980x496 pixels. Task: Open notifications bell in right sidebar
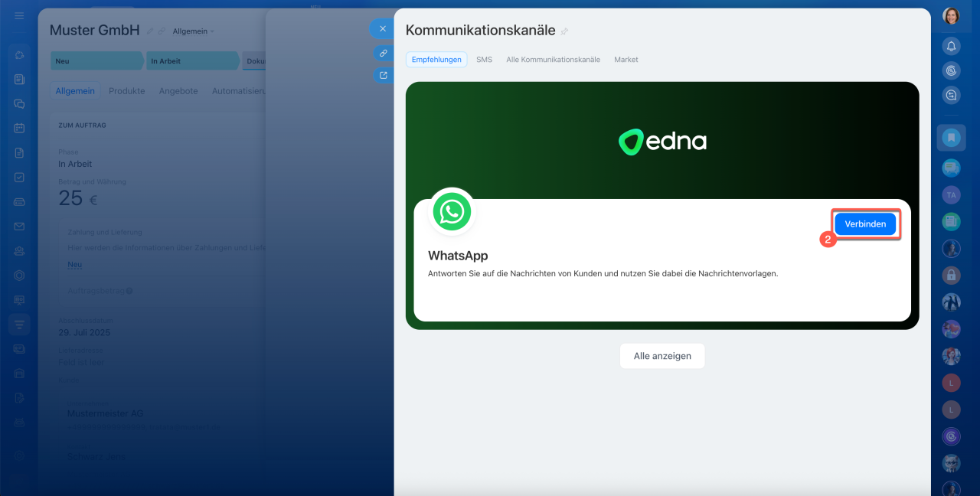pyautogui.click(x=951, y=46)
